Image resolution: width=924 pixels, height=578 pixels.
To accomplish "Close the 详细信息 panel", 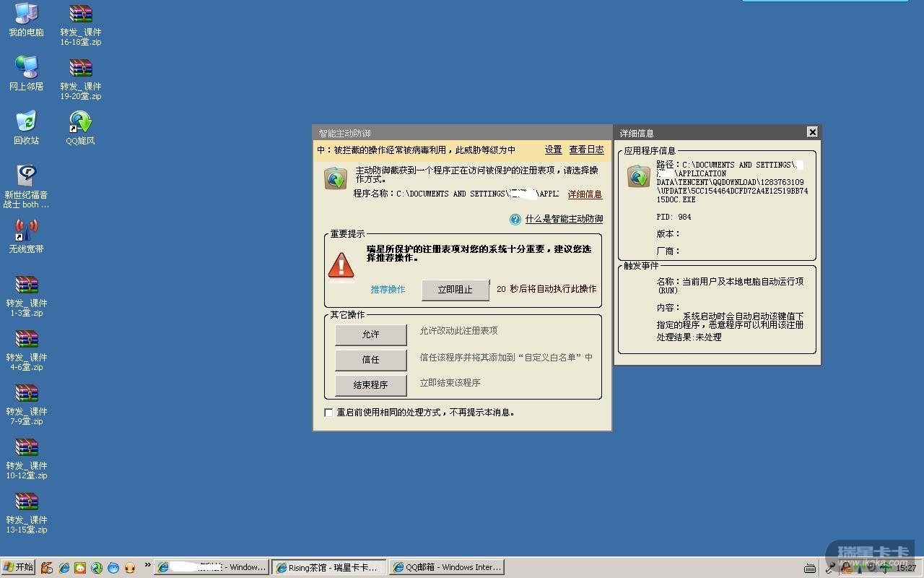I will 812,132.
